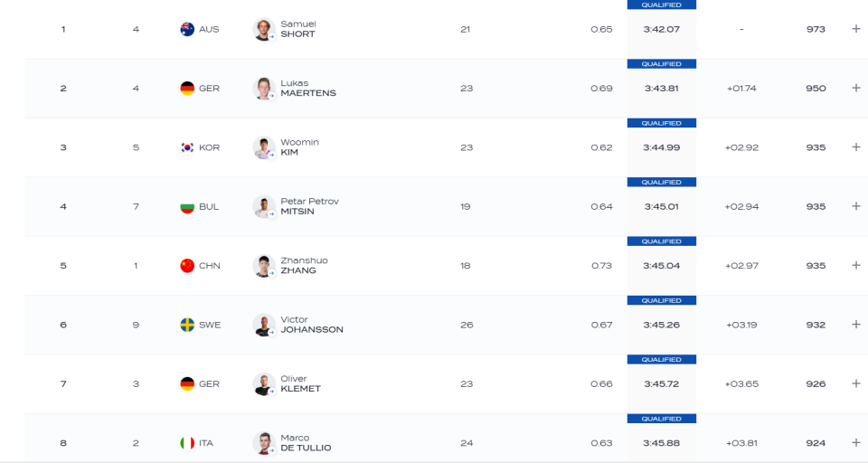Open Marco De Tullio athlete name link
The width and height of the screenshot is (868, 463).
pos(306,443)
